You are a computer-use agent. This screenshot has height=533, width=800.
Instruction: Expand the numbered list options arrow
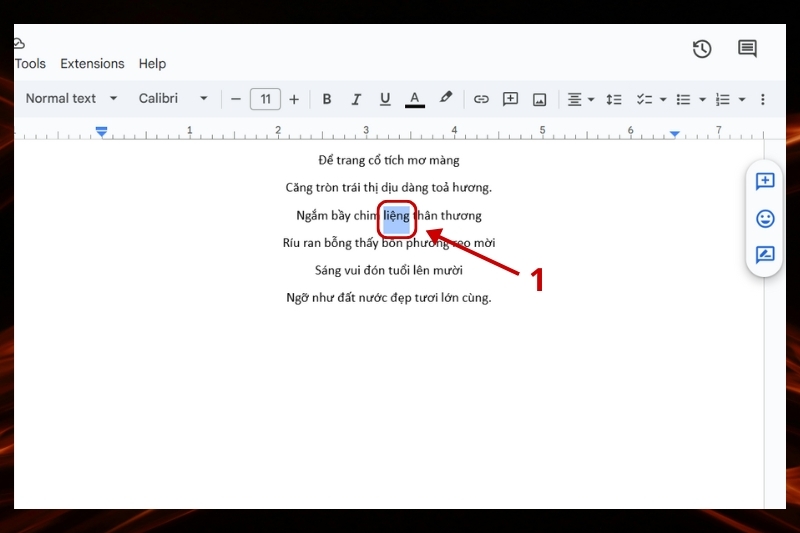tap(742, 99)
